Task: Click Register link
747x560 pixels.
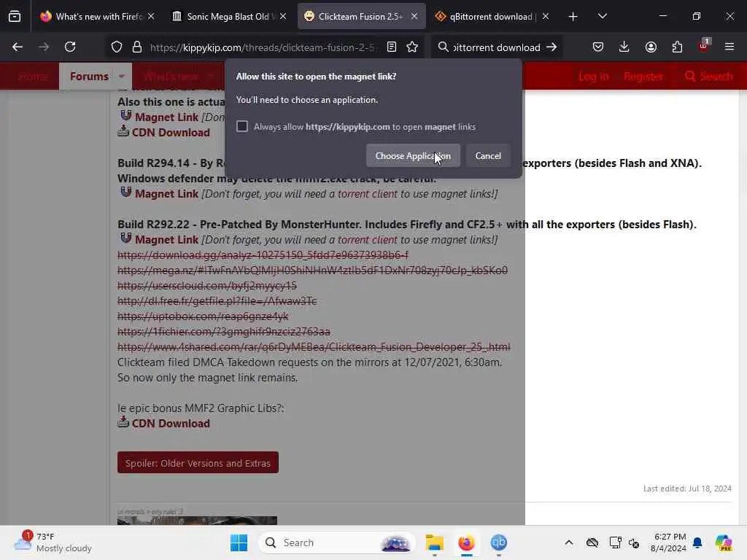Action: pyautogui.click(x=643, y=76)
